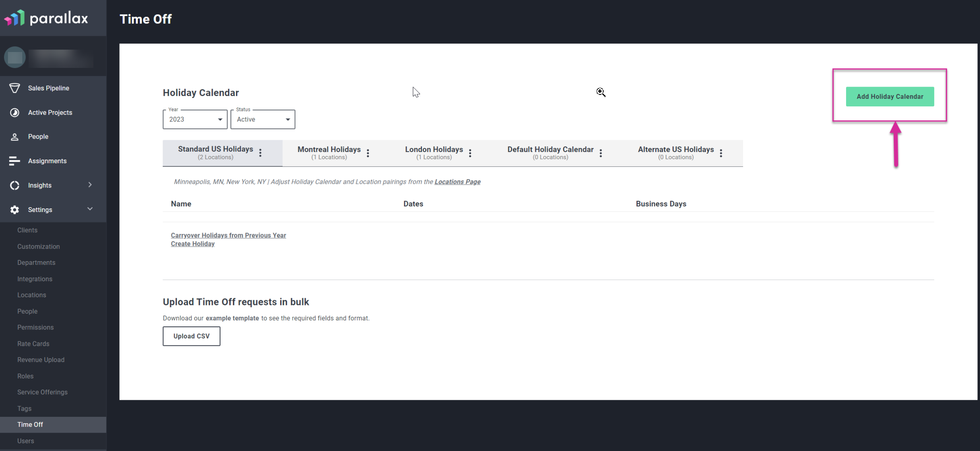The width and height of the screenshot is (980, 451).
Task: Open Users under Settings
Action: [26, 441]
